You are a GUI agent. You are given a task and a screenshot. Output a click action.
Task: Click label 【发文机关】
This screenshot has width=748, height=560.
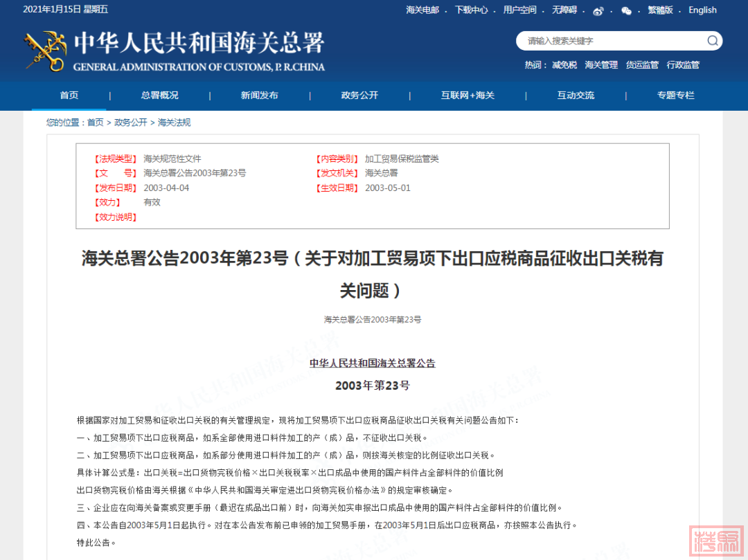pyautogui.click(x=337, y=173)
